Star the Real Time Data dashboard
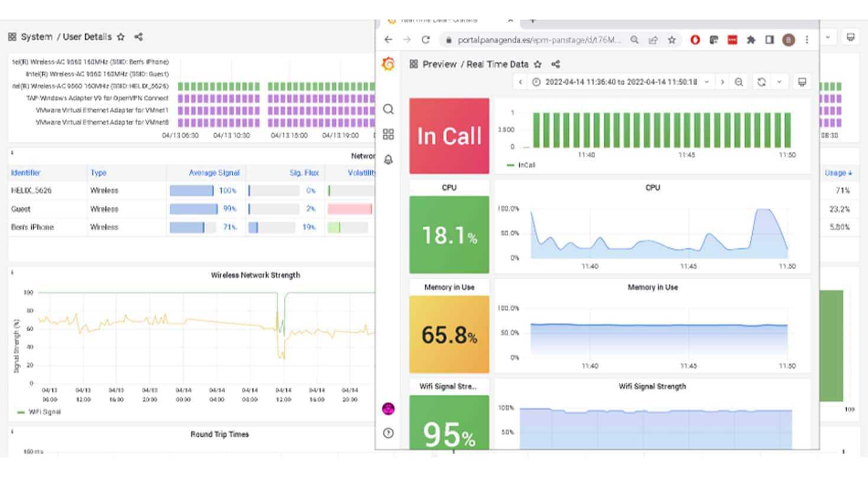Screen dimensions: 868x477 coord(537,64)
